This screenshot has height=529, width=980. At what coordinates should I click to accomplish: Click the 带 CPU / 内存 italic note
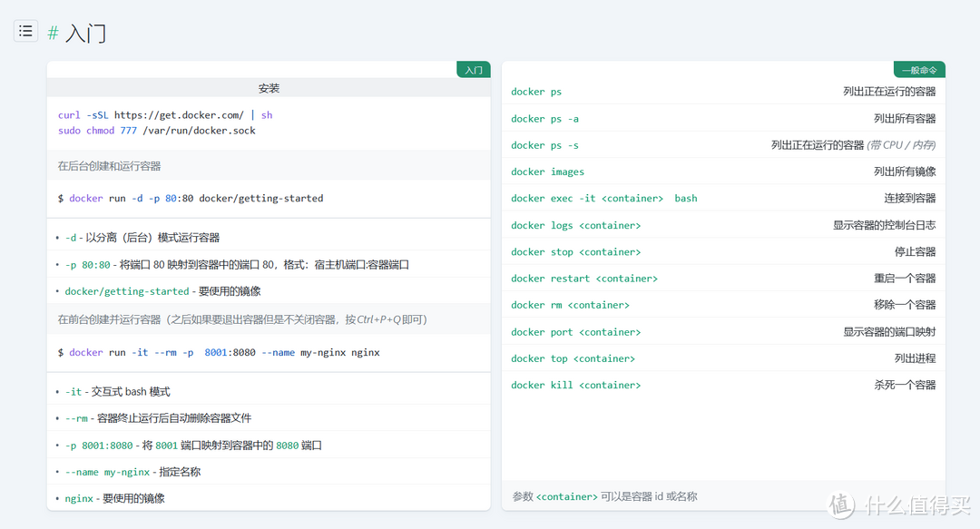[901, 145]
